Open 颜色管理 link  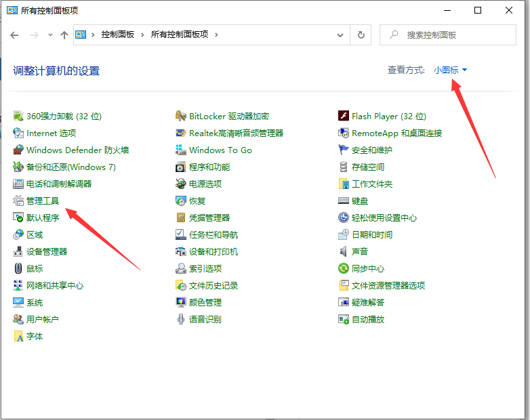[x=205, y=302]
